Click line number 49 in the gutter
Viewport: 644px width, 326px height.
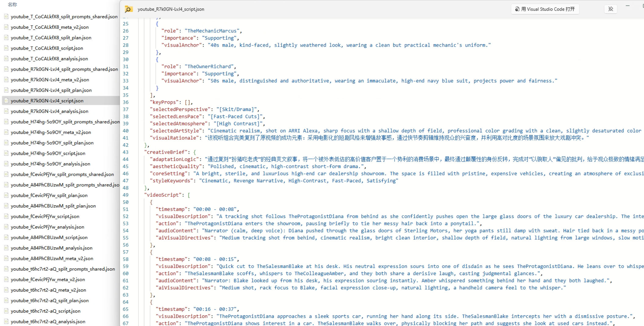pyautogui.click(x=126, y=195)
